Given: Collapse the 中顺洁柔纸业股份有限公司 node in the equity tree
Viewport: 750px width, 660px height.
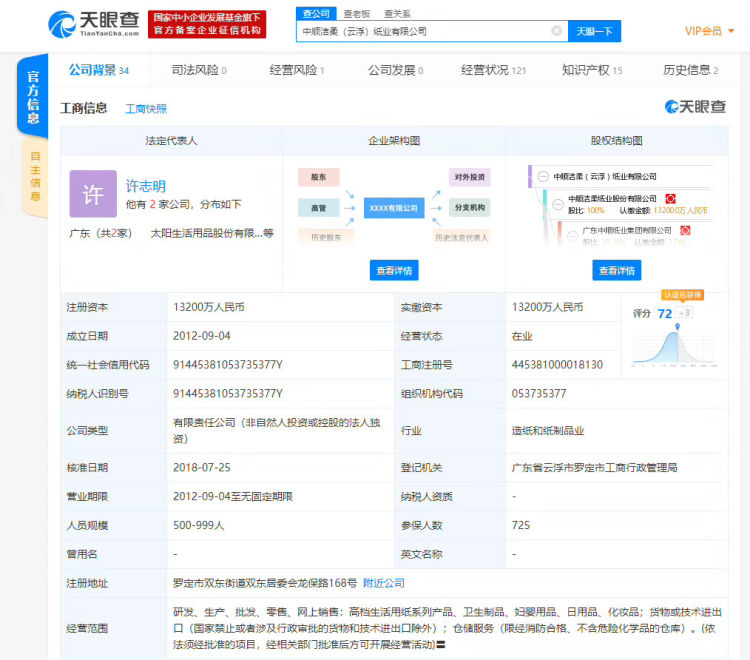Looking at the screenshot, I should point(558,204).
